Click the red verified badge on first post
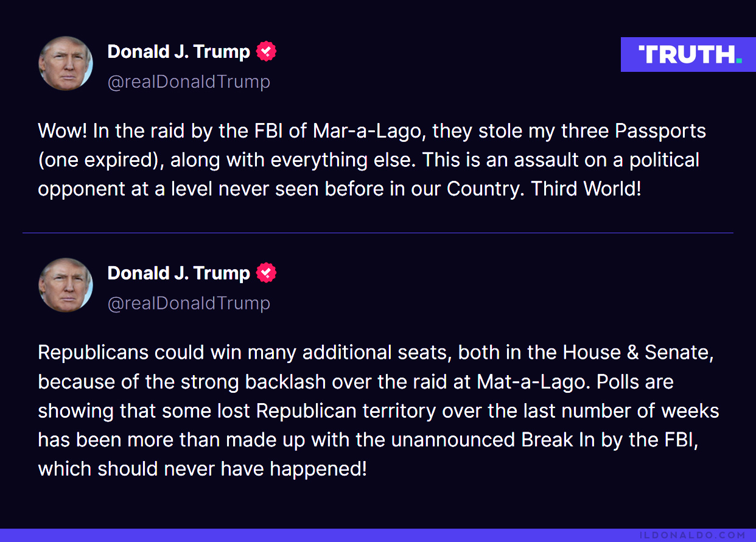The width and height of the screenshot is (756, 542). pyautogui.click(x=266, y=52)
